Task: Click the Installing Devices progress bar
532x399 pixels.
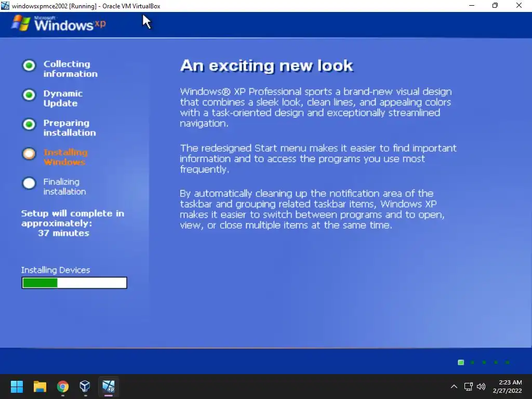Action: (x=74, y=283)
